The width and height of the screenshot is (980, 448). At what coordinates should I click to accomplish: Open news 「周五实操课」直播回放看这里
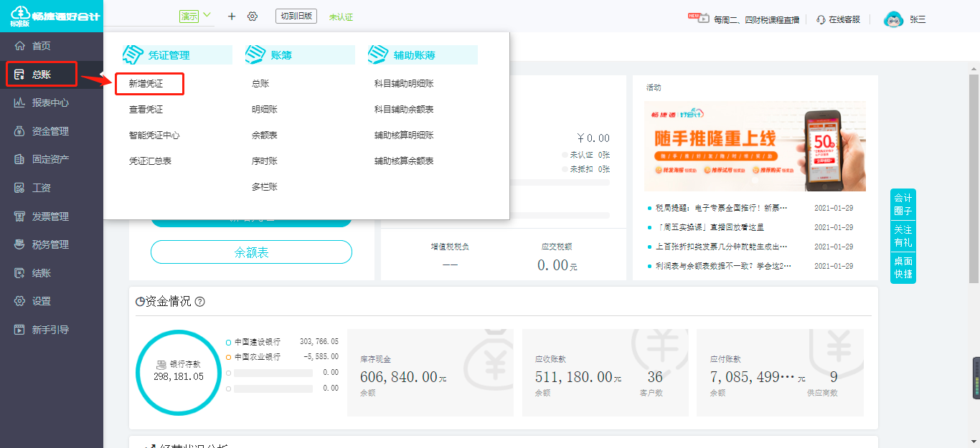(710, 227)
